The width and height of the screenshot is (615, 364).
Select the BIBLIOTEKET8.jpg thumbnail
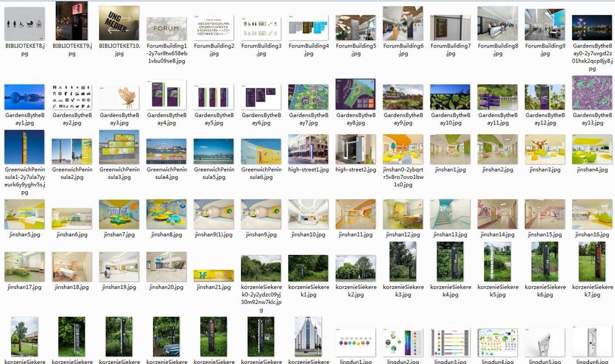pos(25,24)
